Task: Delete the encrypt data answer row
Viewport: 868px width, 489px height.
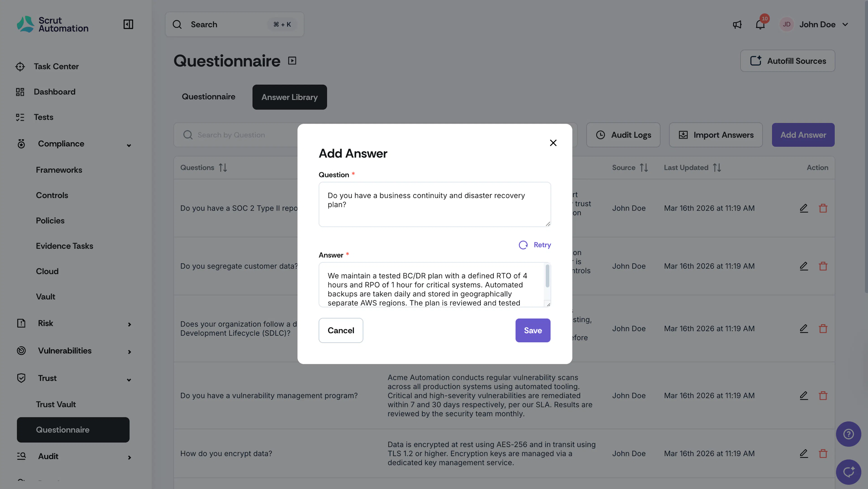Action: click(x=823, y=453)
